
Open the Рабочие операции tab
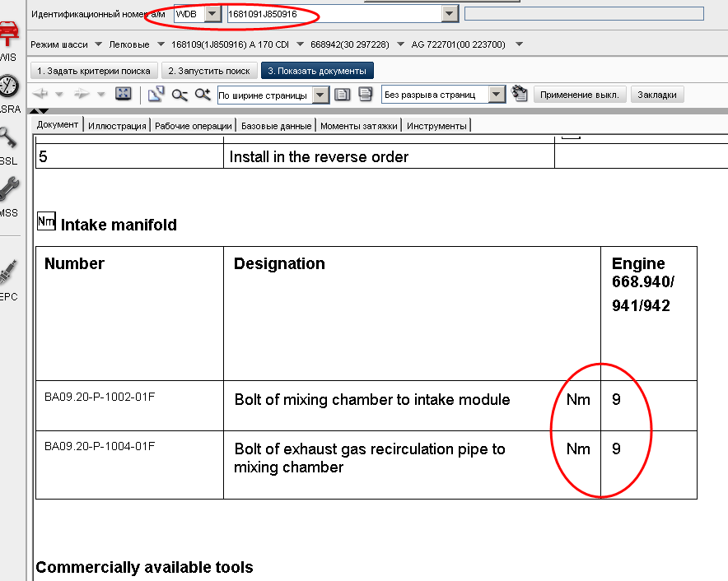(x=194, y=125)
